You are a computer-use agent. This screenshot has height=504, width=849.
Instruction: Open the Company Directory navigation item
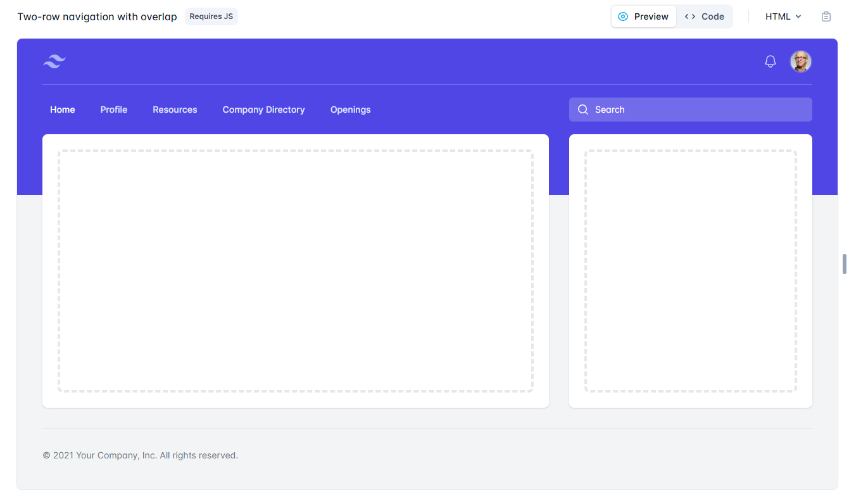click(263, 110)
